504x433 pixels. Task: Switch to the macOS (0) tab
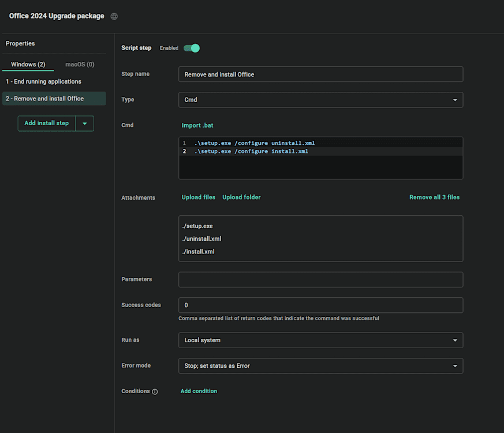79,64
